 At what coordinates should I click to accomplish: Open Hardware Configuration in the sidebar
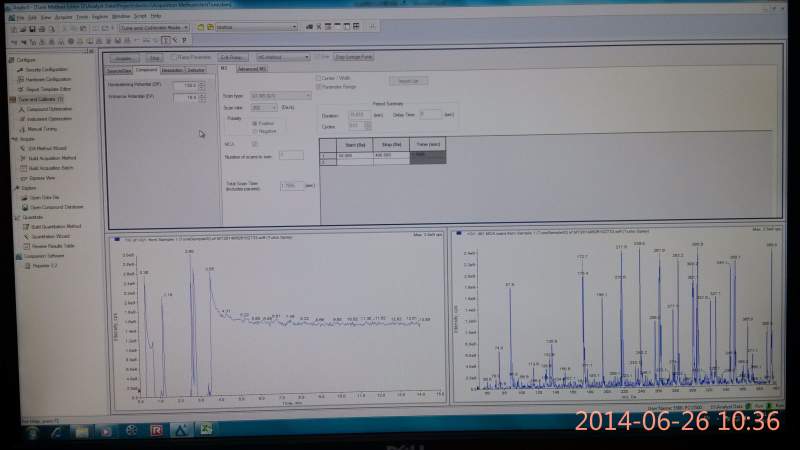point(48,79)
